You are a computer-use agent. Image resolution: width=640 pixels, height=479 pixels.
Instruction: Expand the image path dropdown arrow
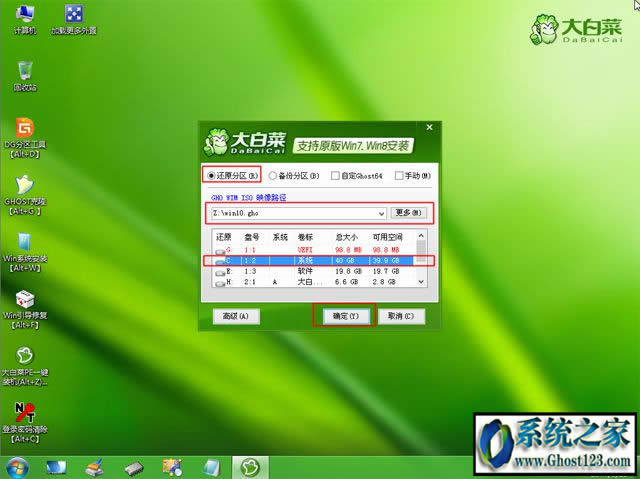point(381,213)
